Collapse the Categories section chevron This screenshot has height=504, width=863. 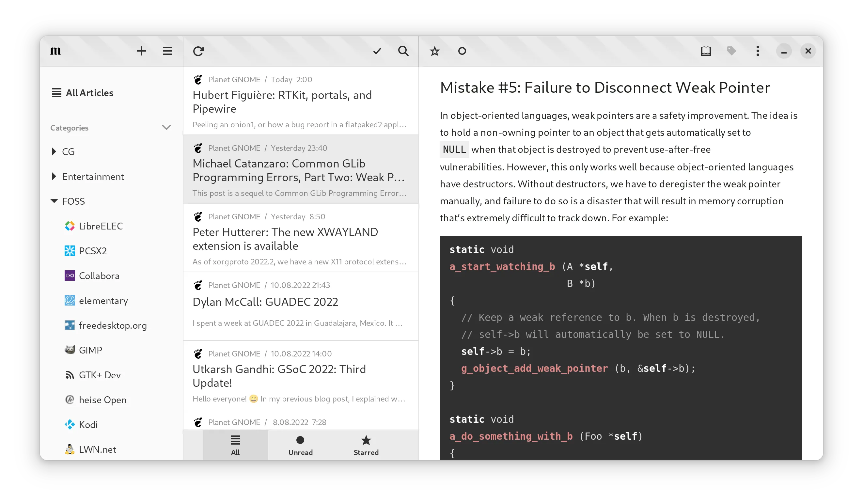click(166, 128)
